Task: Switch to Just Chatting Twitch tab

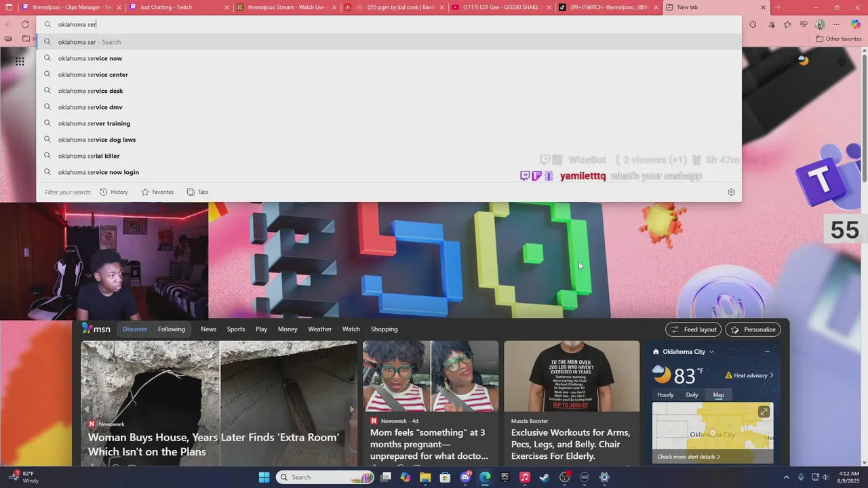Action: (x=179, y=7)
